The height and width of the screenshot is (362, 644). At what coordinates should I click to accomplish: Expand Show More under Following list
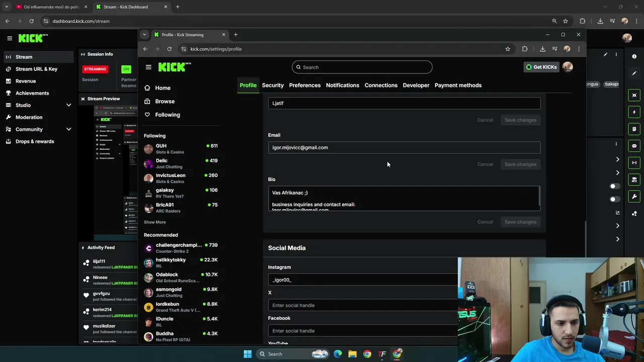pyautogui.click(x=154, y=222)
